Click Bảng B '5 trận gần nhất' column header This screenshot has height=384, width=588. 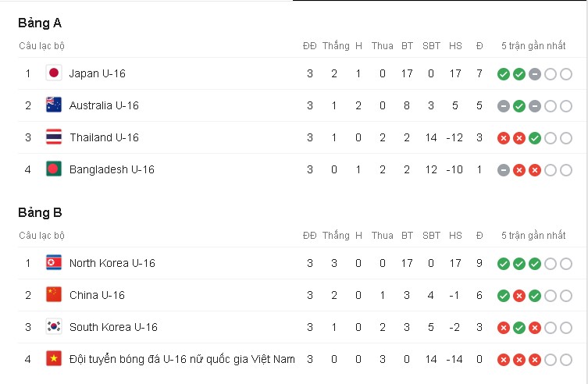(533, 235)
